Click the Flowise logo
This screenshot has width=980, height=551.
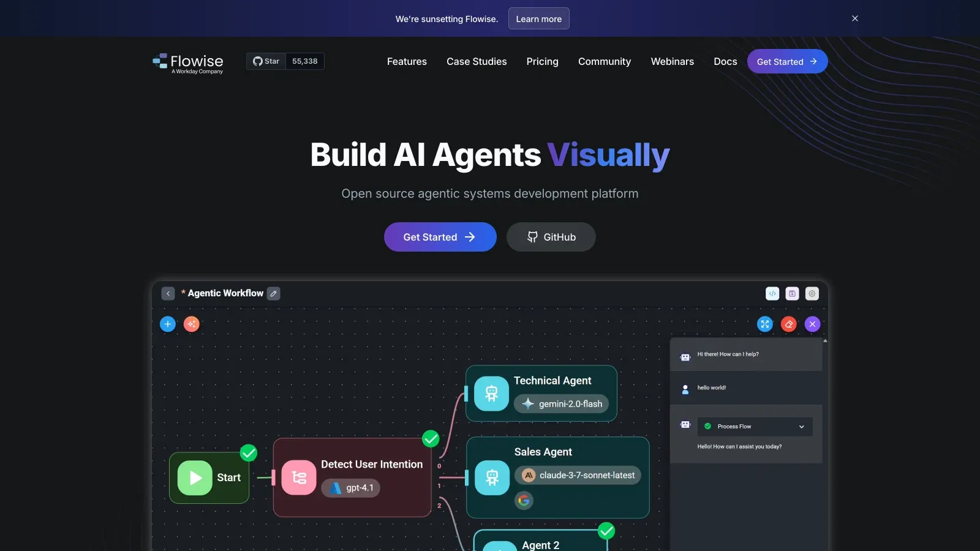[187, 63]
